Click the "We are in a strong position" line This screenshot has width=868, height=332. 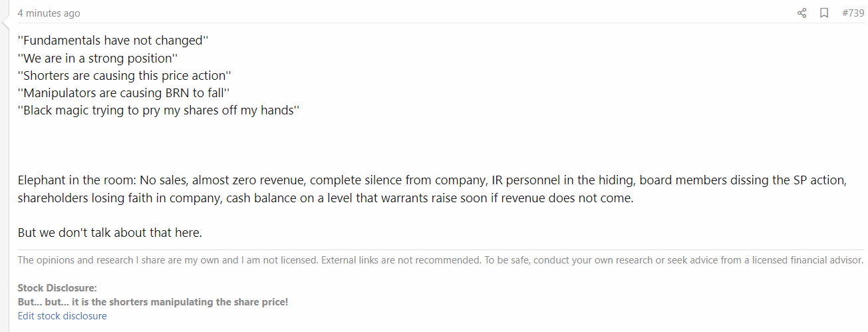[x=97, y=59]
